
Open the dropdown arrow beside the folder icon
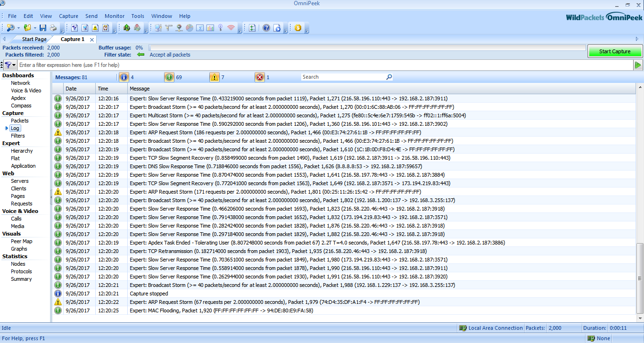pos(35,28)
